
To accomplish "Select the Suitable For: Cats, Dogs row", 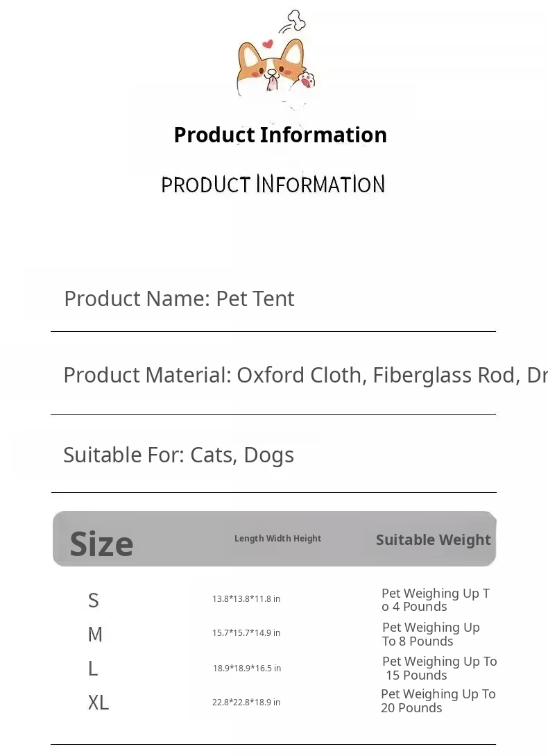I will (x=178, y=455).
